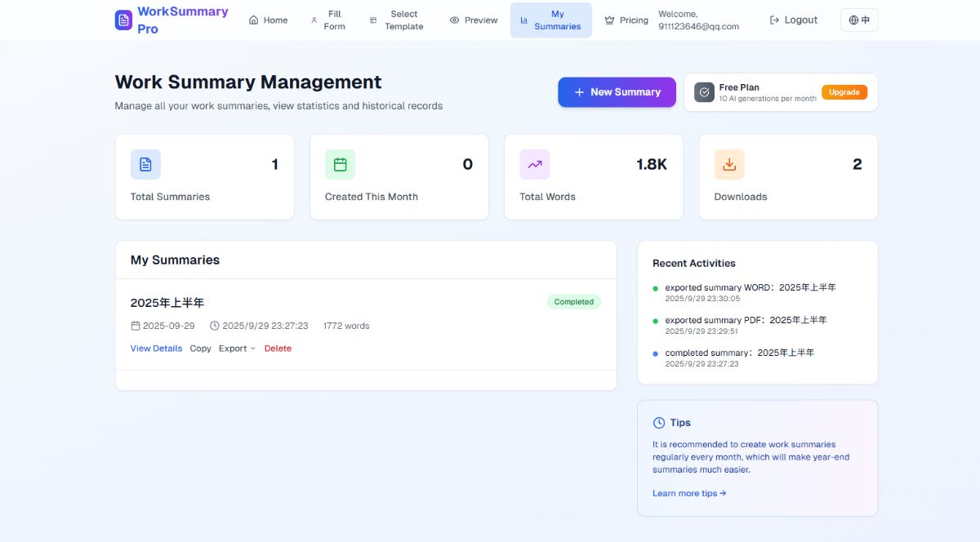The image size is (980, 542).
Task: Click the Free Plan badge icon
Action: coord(704,92)
